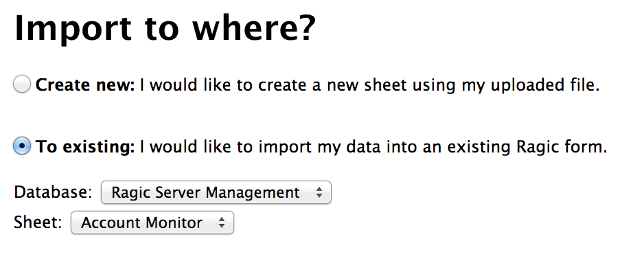Click the 'Database:' field label

pyautogui.click(x=53, y=192)
